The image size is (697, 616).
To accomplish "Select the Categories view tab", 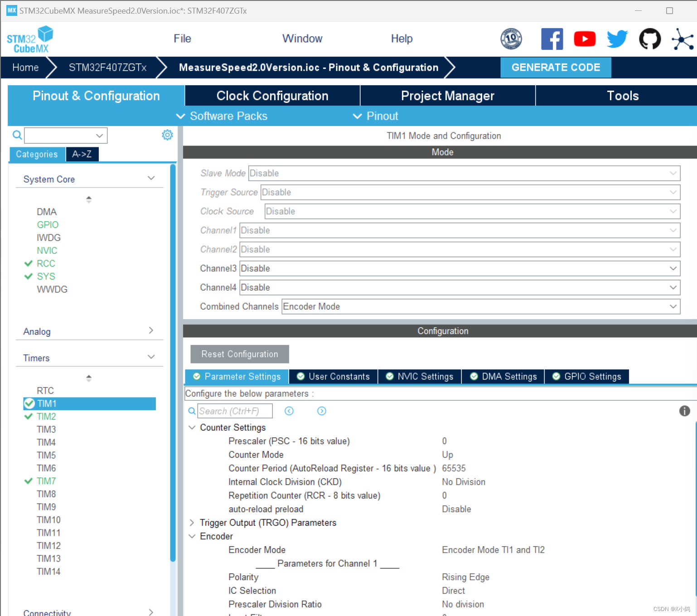I will [x=37, y=154].
